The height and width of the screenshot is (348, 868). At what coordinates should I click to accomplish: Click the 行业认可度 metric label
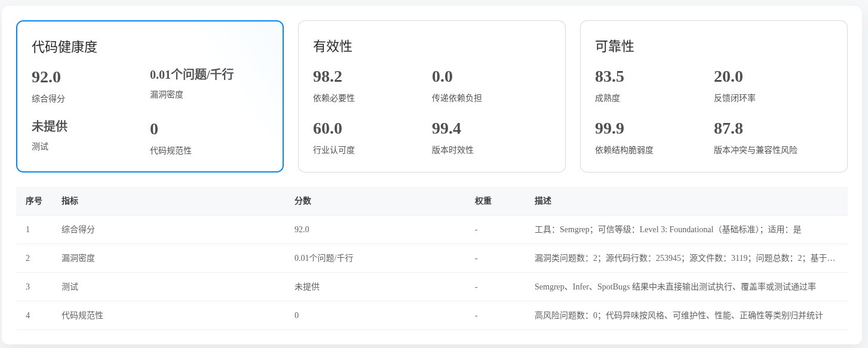[333, 150]
